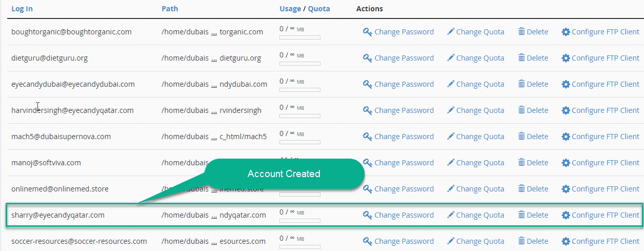Click trash icon for eyecandydubai account
The height and width of the screenshot is (251, 644).
(x=521, y=84)
